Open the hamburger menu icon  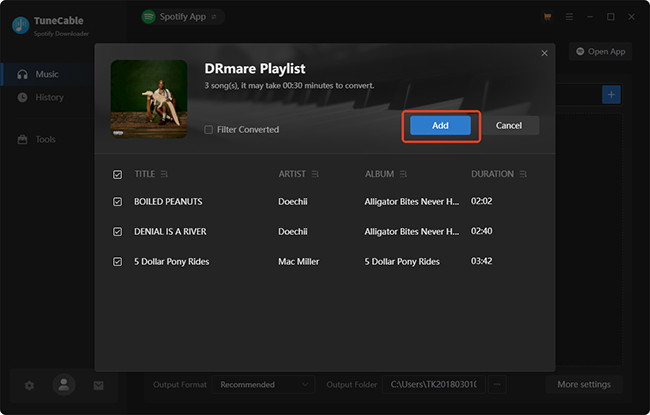tap(569, 17)
